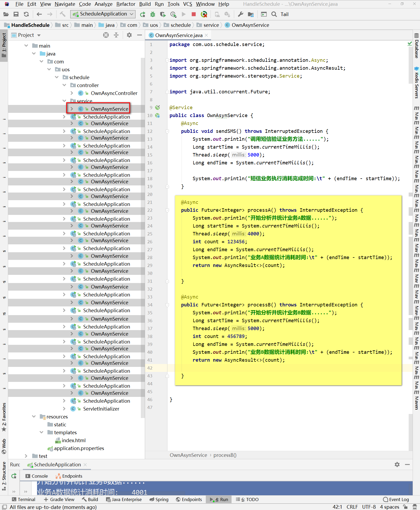Open settings via the toolbar wrench icon
The image size is (420, 510).
240,14
